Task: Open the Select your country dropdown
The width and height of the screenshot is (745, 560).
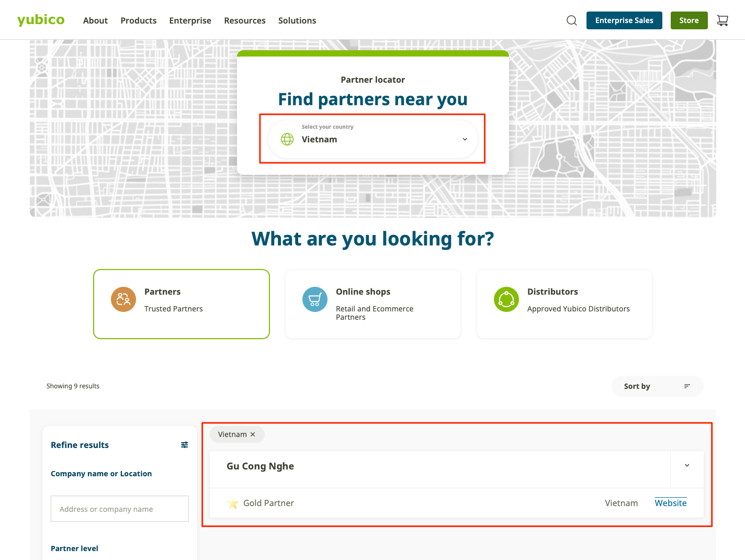Action: (x=372, y=139)
